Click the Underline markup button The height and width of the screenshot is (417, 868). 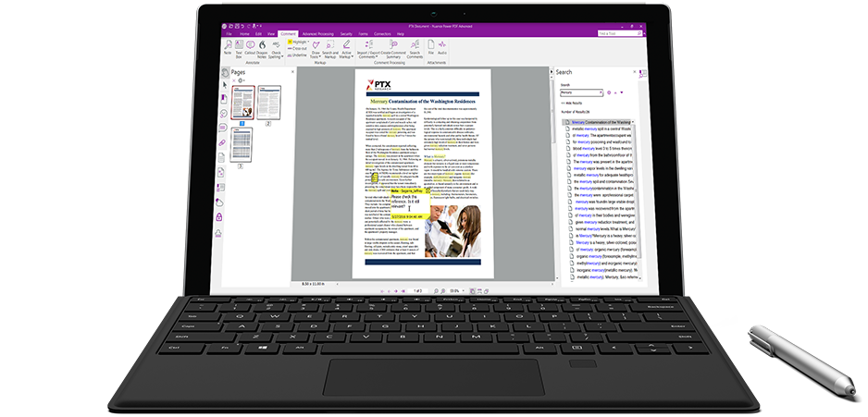pos(297,55)
